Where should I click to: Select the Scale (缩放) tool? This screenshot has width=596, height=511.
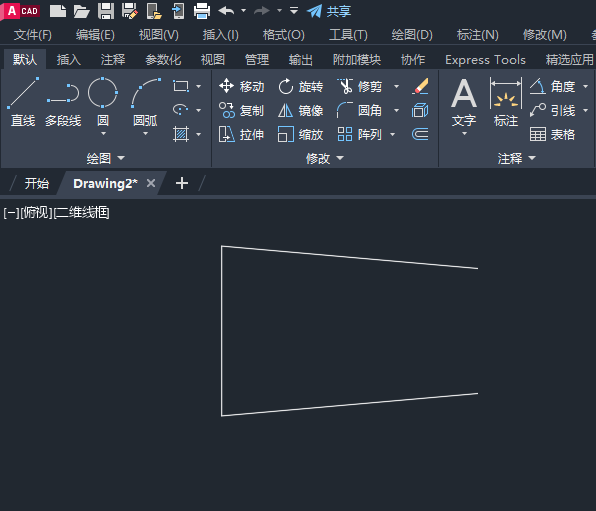(300, 134)
